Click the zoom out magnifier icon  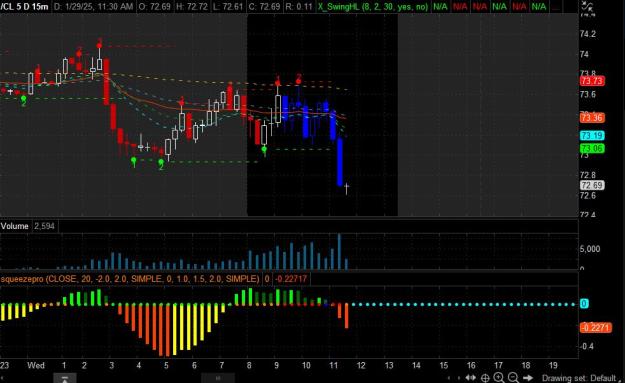(x=513, y=377)
